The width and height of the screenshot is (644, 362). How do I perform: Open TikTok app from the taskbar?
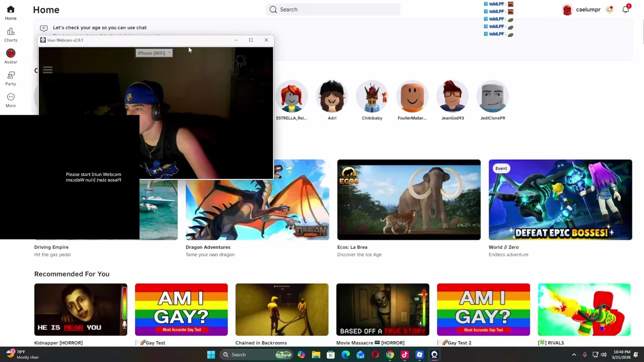pos(405,354)
